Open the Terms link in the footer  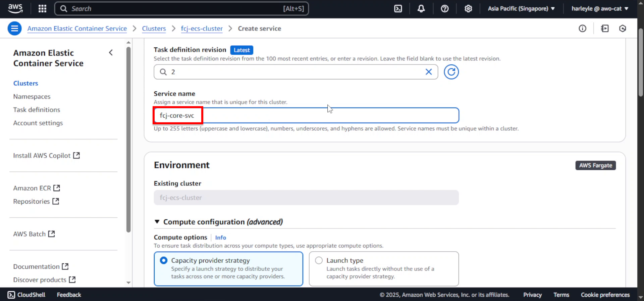coord(561,295)
